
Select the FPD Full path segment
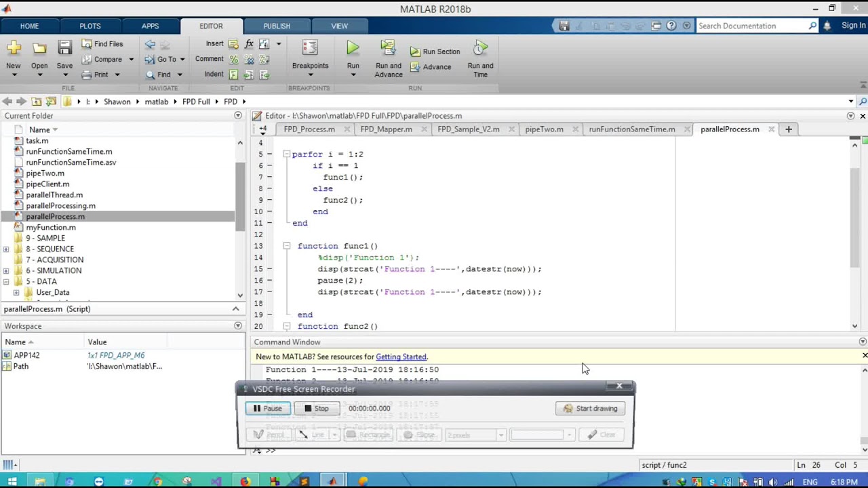196,102
